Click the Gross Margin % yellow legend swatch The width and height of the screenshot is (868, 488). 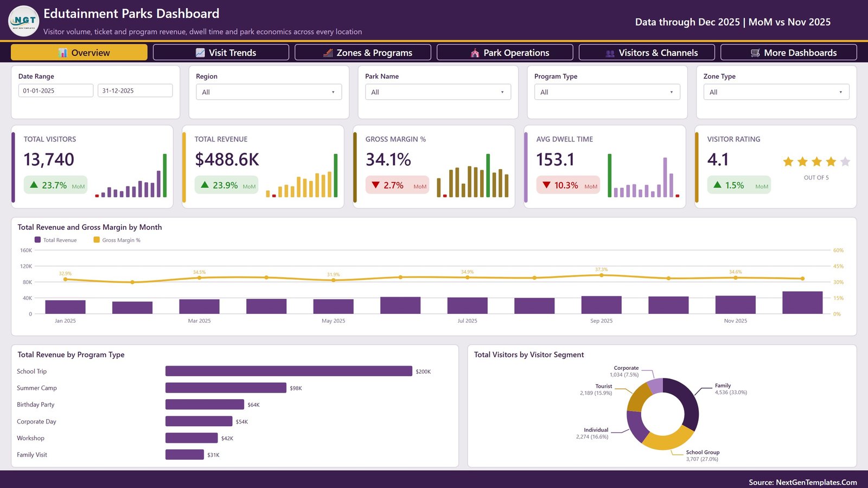(97, 240)
